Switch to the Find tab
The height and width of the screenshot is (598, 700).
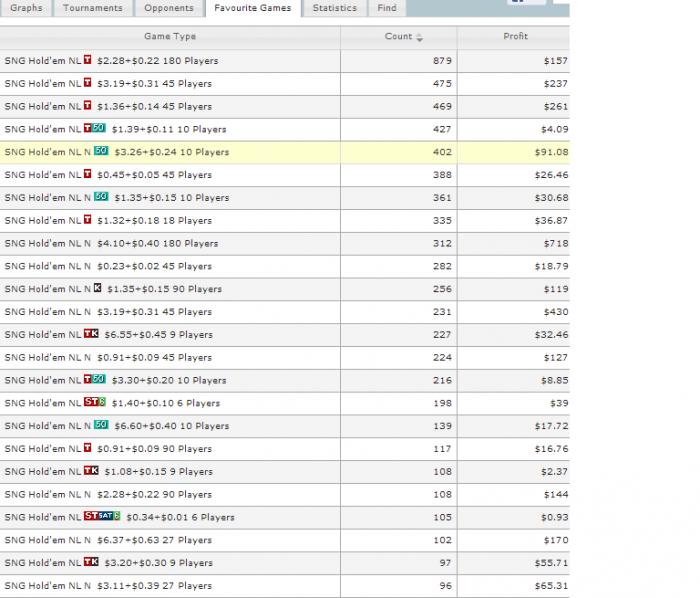[387, 8]
